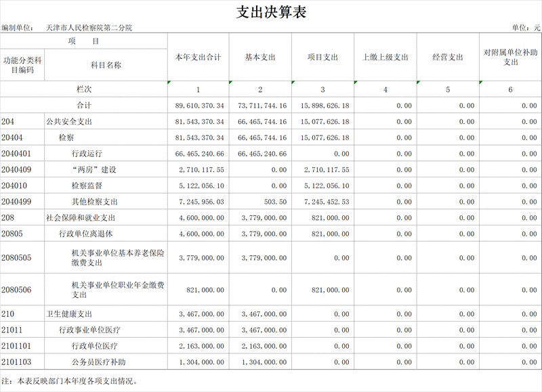Select total project expenditure 15,898,626.18
The height and width of the screenshot is (392, 542).
(x=325, y=106)
